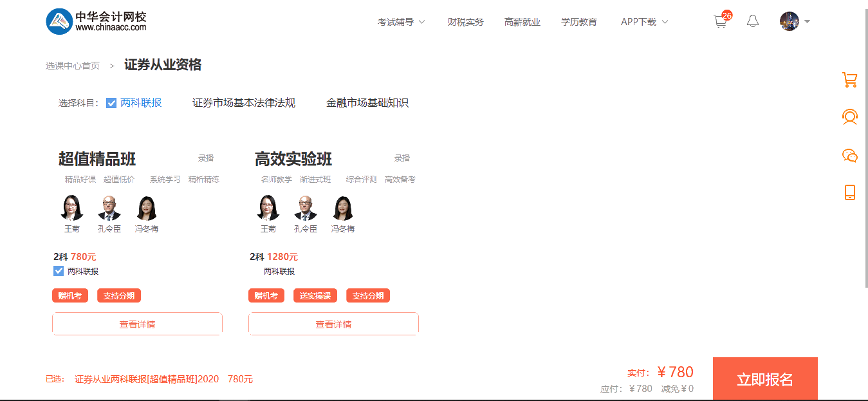Open the shopping cart with 26 items
Image resolution: width=868 pixels, height=401 pixels.
pyautogui.click(x=720, y=21)
